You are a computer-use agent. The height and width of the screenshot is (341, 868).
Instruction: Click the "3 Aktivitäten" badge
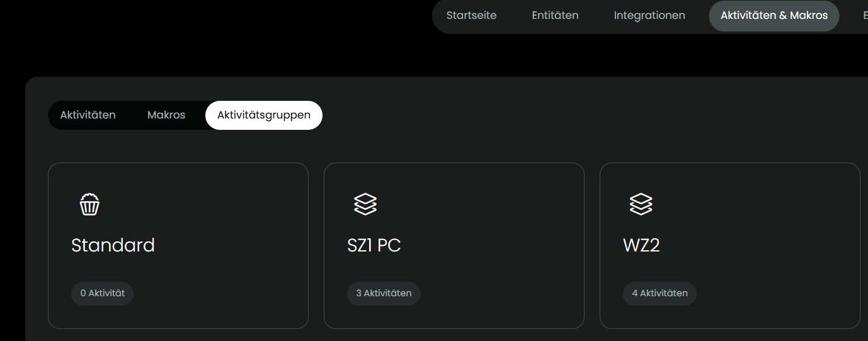tap(384, 293)
